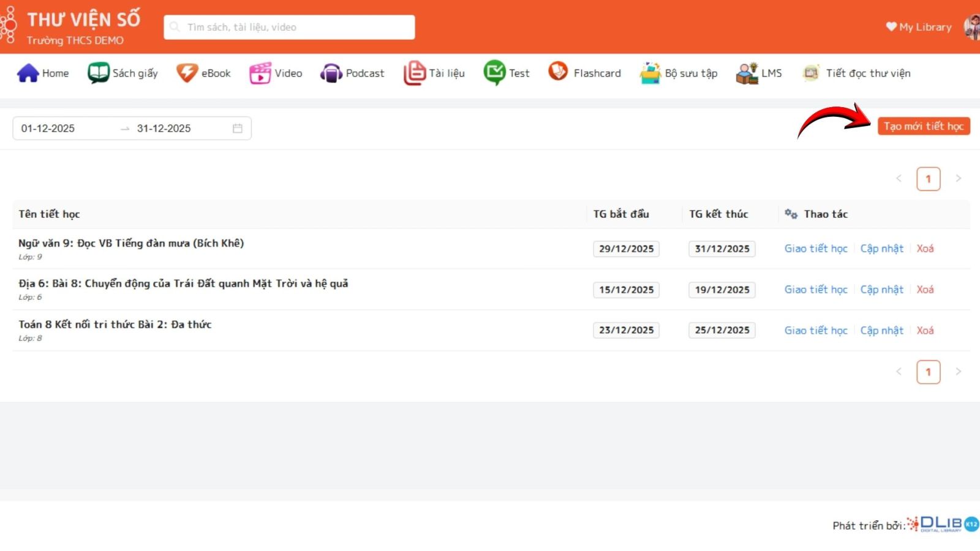Click Cập nhật for Địa 6 lesson
Screen dimensions: 980x551
(881, 290)
